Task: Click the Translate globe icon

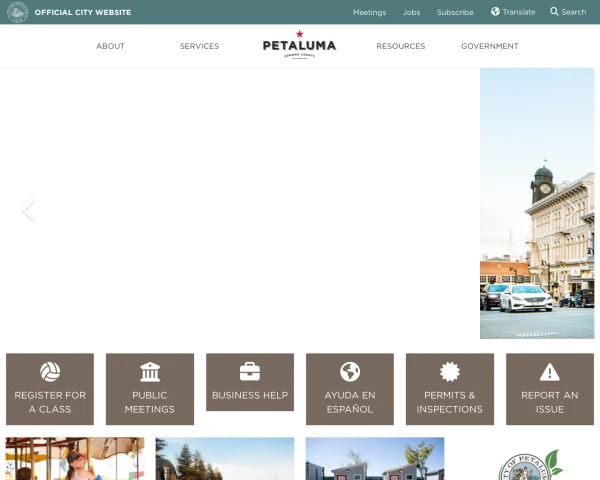Action: click(495, 11)
